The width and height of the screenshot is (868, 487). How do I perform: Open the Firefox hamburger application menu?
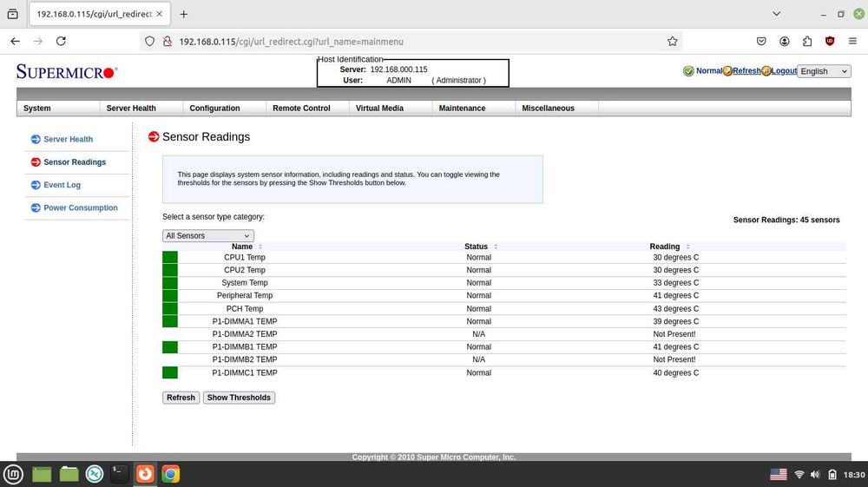point(852,41)
